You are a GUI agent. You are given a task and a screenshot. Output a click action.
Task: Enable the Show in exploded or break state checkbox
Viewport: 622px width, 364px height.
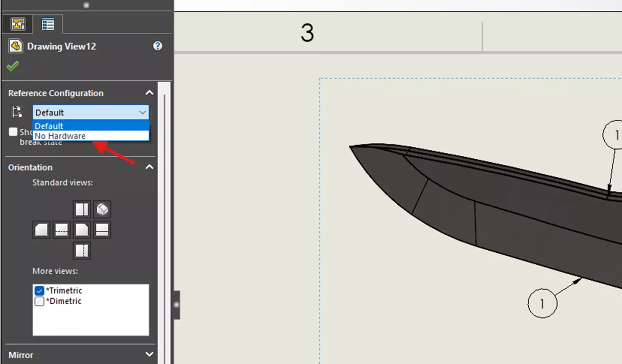(x=13, y=132)
